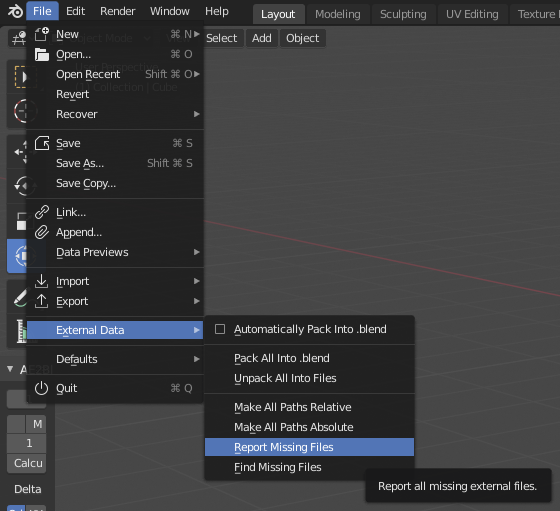Switch to the UV Editing workspace tab
Image resolution: width=560 pixels, height=511 pixels.
pyautogui.click(x=472, y=14)
